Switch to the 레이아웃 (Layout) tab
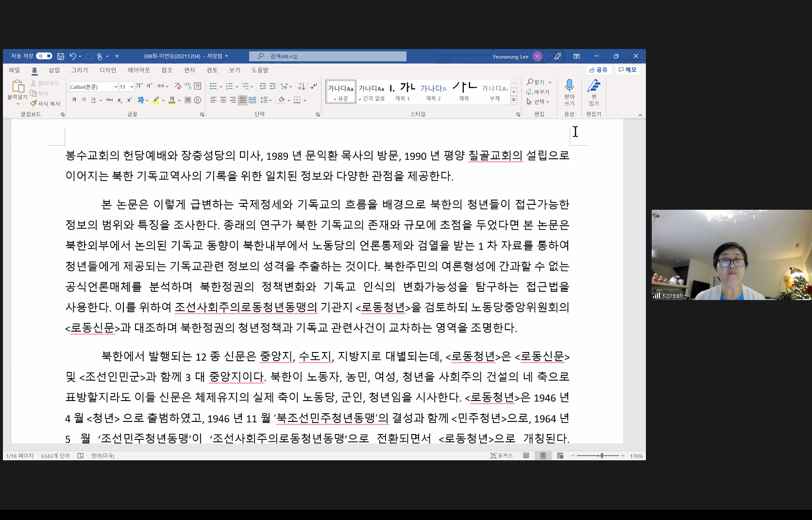812x520 pixels. tap(139, 70)
